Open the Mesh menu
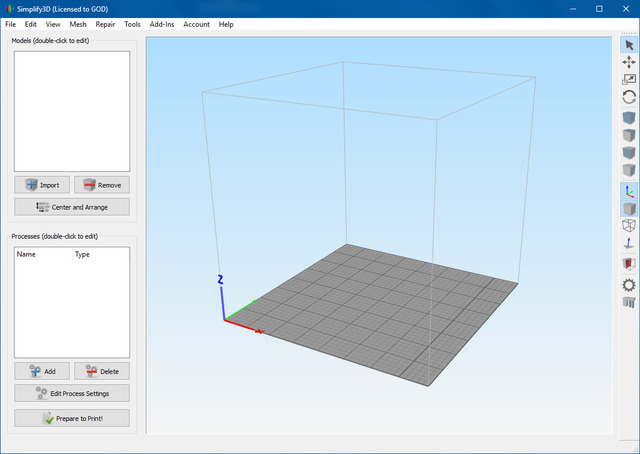This screenshot has height=454, width=640. tap(78, 24)
